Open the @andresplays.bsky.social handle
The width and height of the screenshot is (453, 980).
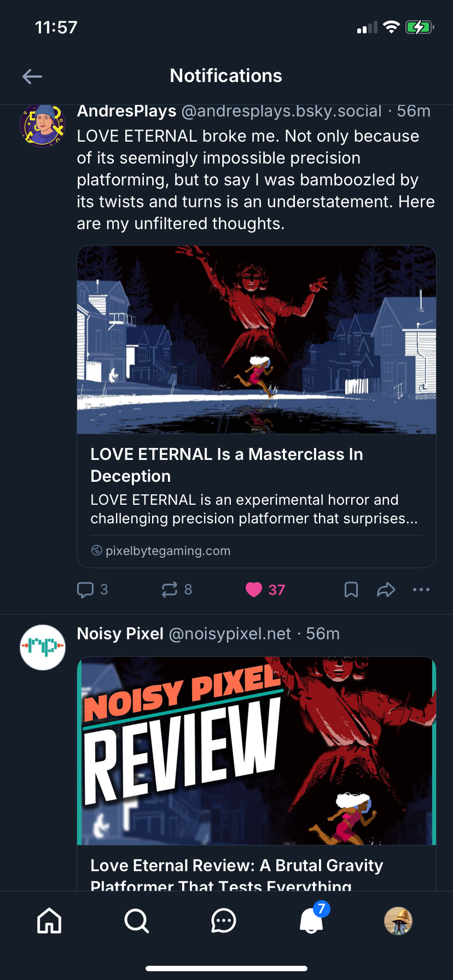(281, 112)
